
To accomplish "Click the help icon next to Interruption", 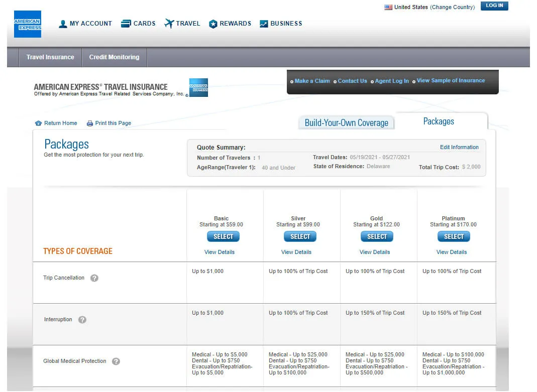I will point(82,320).
